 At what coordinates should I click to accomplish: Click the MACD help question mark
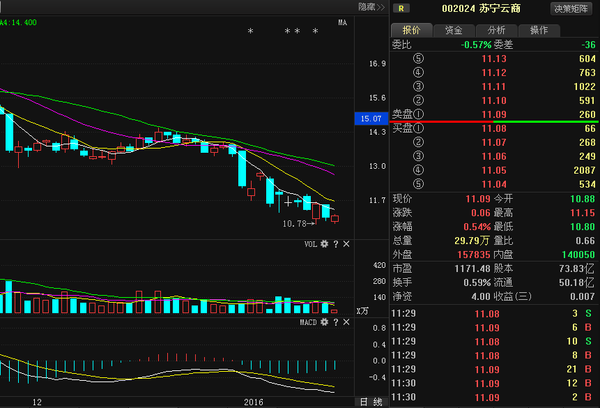[336, 323]
